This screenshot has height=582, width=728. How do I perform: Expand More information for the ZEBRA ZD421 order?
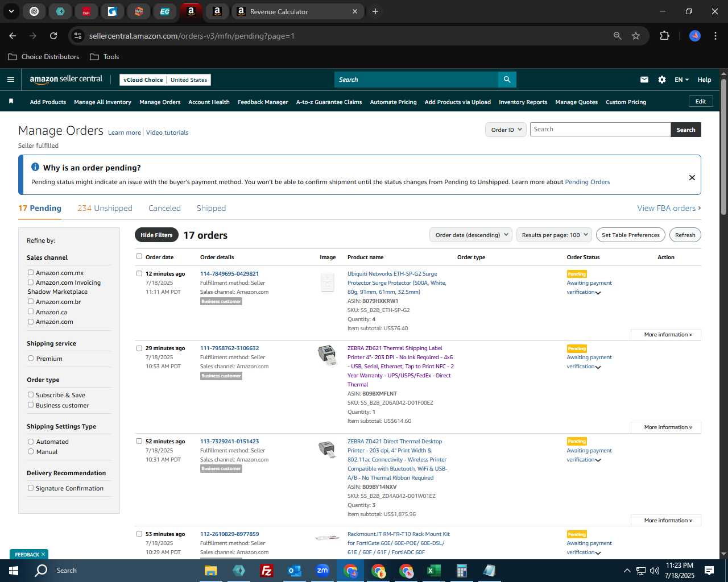pos(666,521)
